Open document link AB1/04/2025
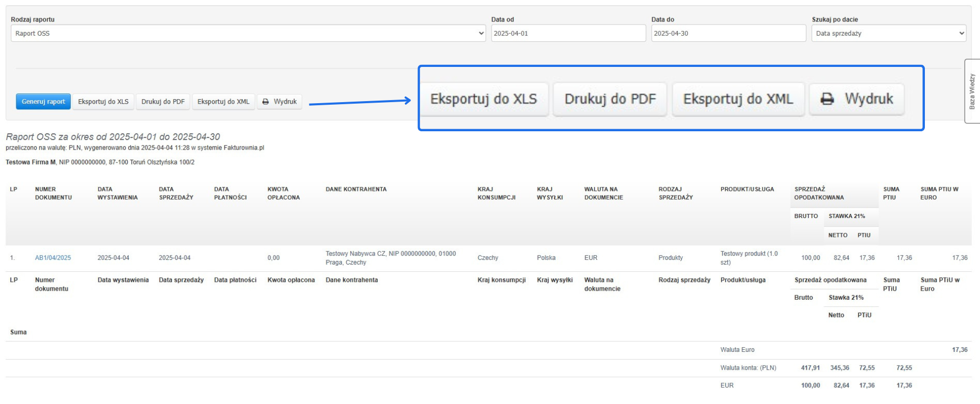980x404 pixels. [53, 258]
